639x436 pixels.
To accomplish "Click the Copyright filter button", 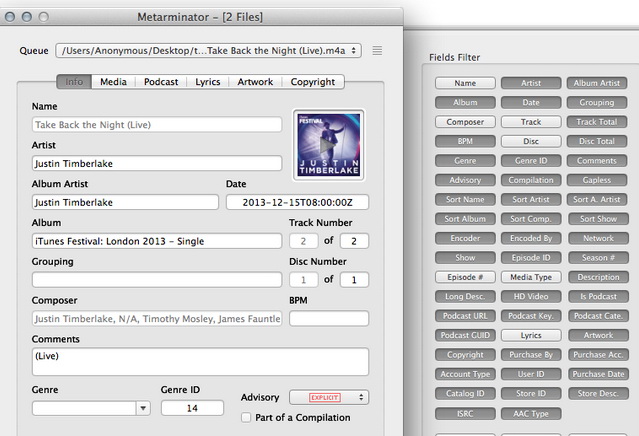I will pyautogui.click(x=465, y=355).
